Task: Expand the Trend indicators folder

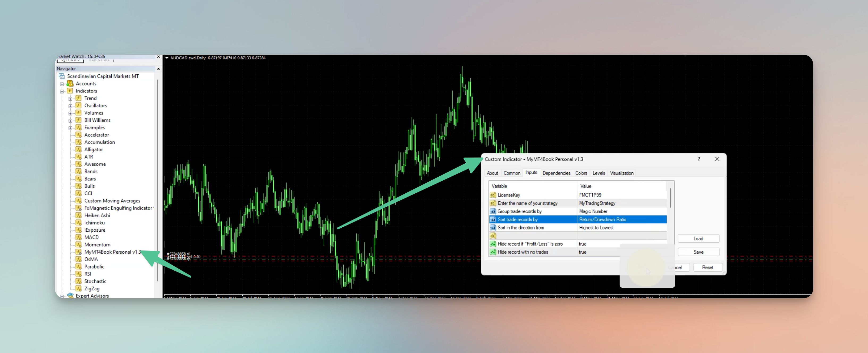Action: coord(70,99)
